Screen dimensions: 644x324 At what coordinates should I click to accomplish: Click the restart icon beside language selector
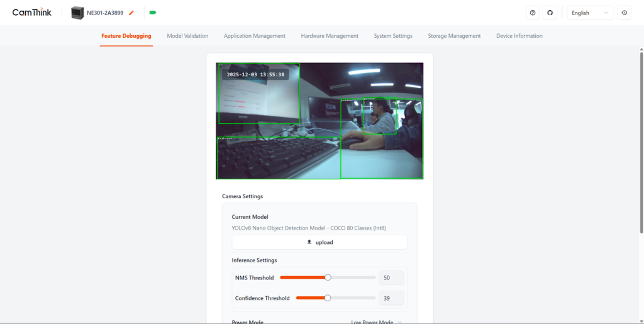624,13
